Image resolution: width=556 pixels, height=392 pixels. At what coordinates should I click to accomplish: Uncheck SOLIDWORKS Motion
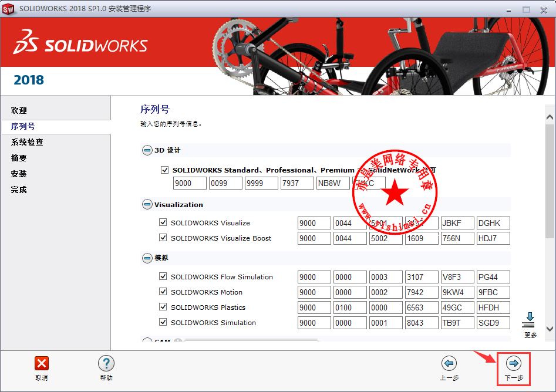pos(163,291)
